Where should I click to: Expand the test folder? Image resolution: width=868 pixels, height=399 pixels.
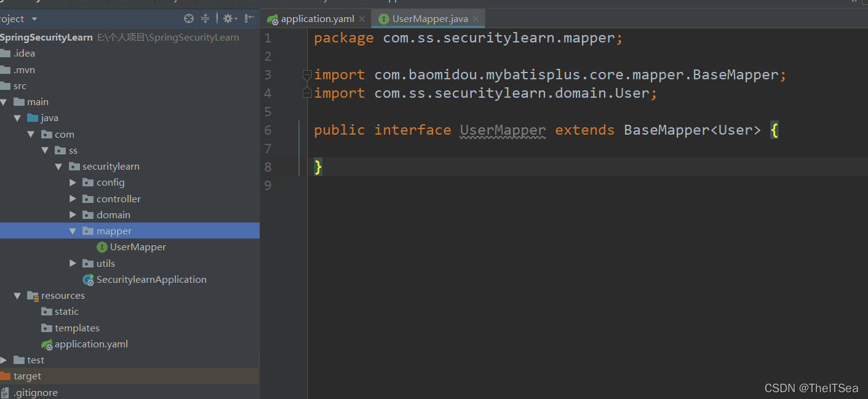4,360
